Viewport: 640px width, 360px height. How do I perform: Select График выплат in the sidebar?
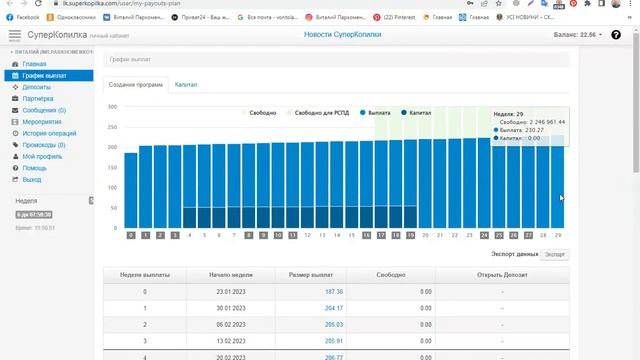(49, 76)
